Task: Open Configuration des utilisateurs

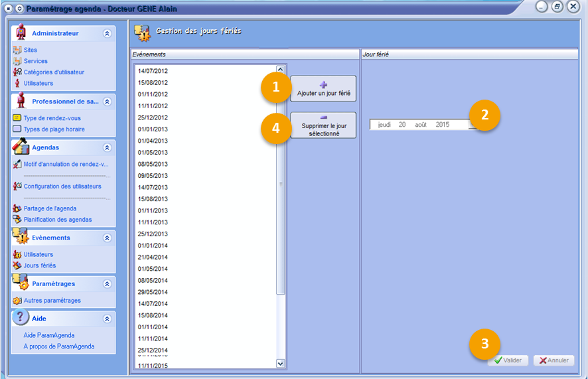Action: (x=62, y=187)
